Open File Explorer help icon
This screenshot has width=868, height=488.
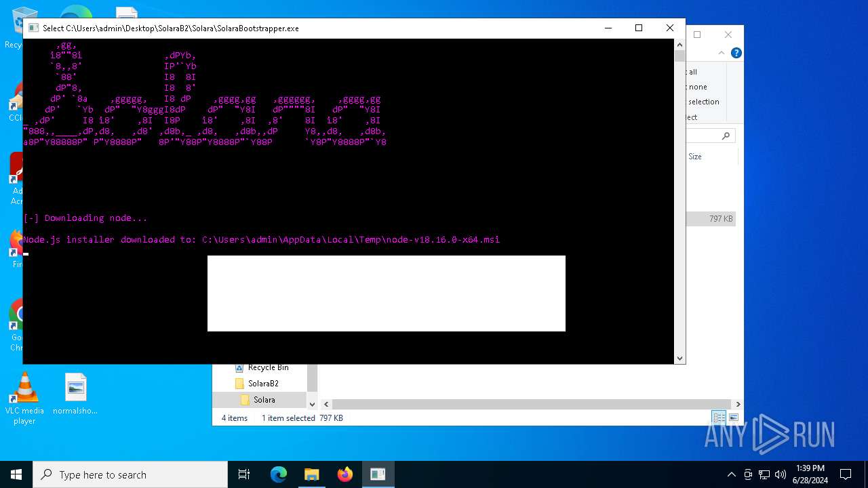736,53
